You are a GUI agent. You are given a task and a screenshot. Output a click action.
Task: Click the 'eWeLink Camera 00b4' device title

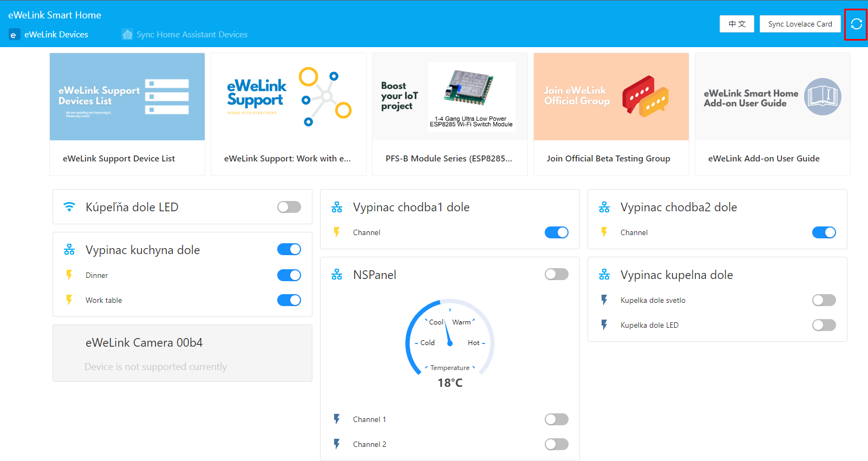point(144,342)
